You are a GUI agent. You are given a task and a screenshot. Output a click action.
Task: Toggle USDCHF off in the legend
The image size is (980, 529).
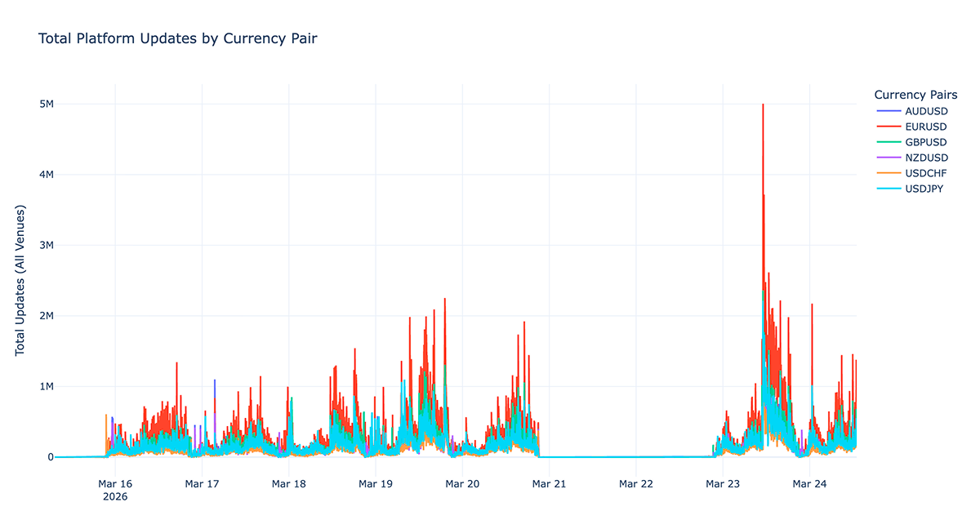coord(924,173)
